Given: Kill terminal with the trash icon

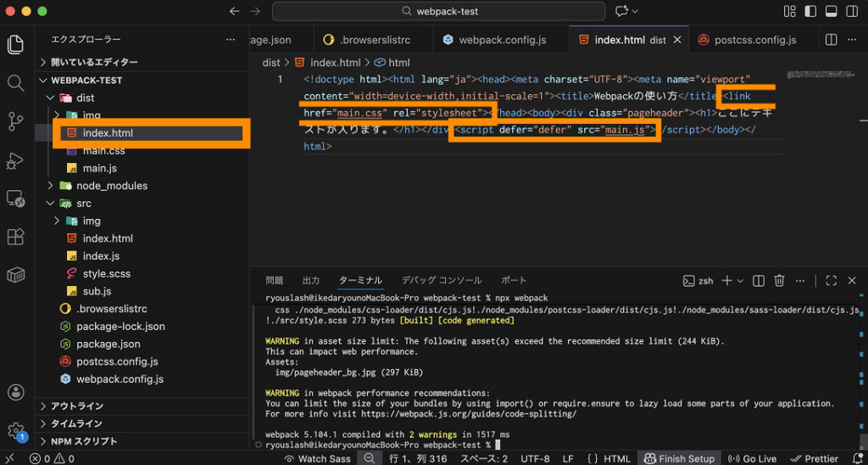Looking at the screenshot, I should coord(779,281).
